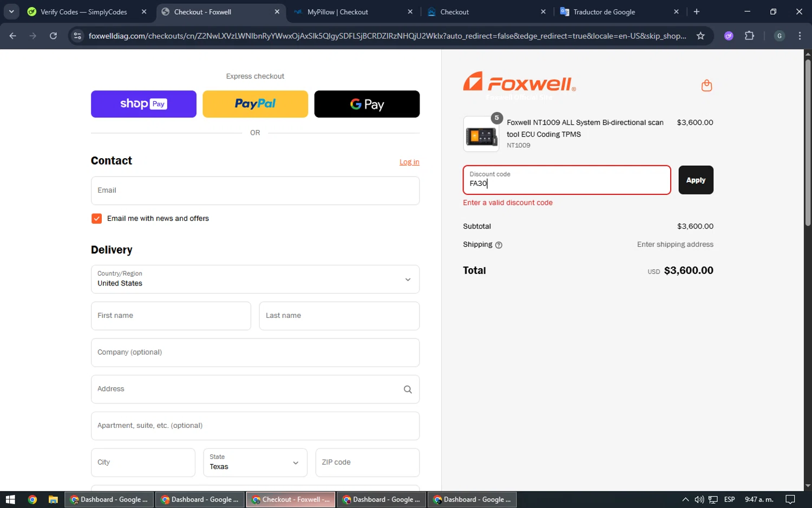Click the 'Enter a valid discount code' message
812x508 pixels.
[508, 203]
